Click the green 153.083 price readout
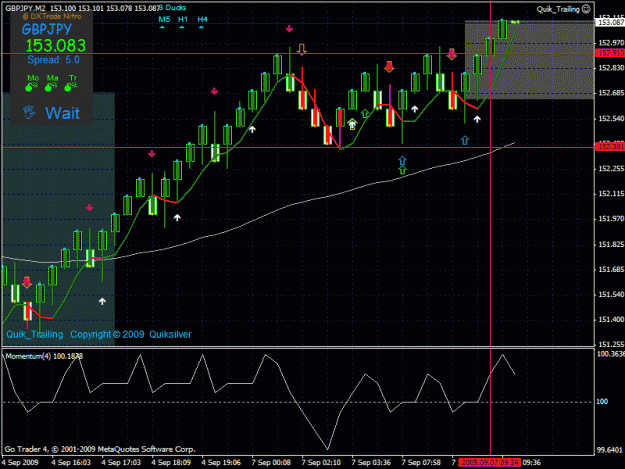This screenshot has width=625, height=469. (x=56, y=45)
